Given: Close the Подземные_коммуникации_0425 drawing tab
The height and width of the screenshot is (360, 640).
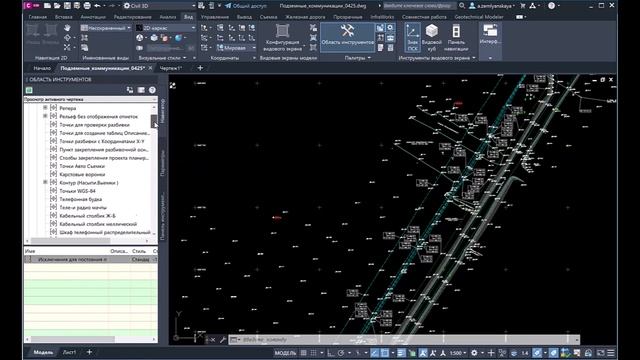Looking at the screenshot, I should [x=150, y=68].
